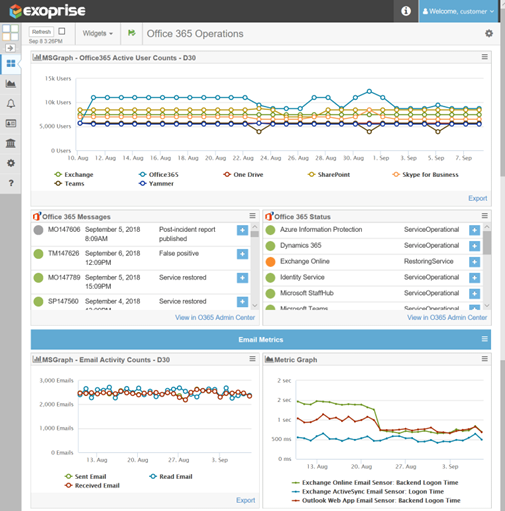This screenshot has width=505, height=511.
Task: Open Office 365 Messages widget menu
Action: 252,216
